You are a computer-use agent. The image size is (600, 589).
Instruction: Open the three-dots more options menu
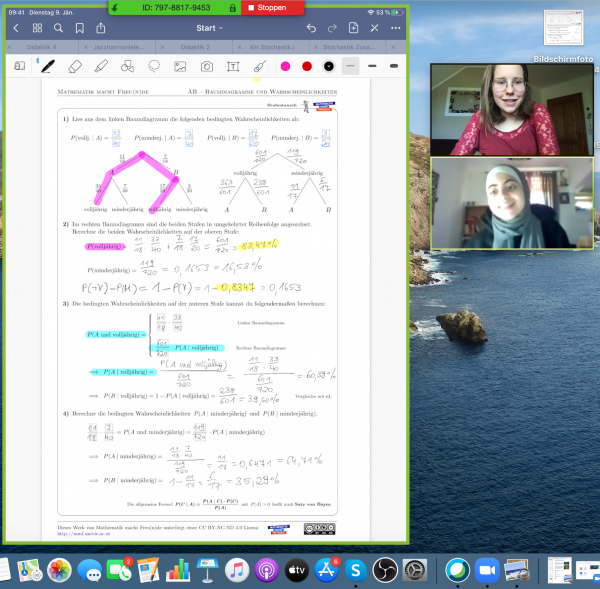396,29
